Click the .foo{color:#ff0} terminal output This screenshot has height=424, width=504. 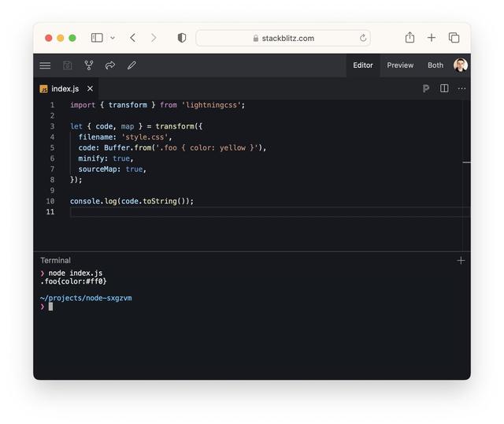(x=73, y=281)
